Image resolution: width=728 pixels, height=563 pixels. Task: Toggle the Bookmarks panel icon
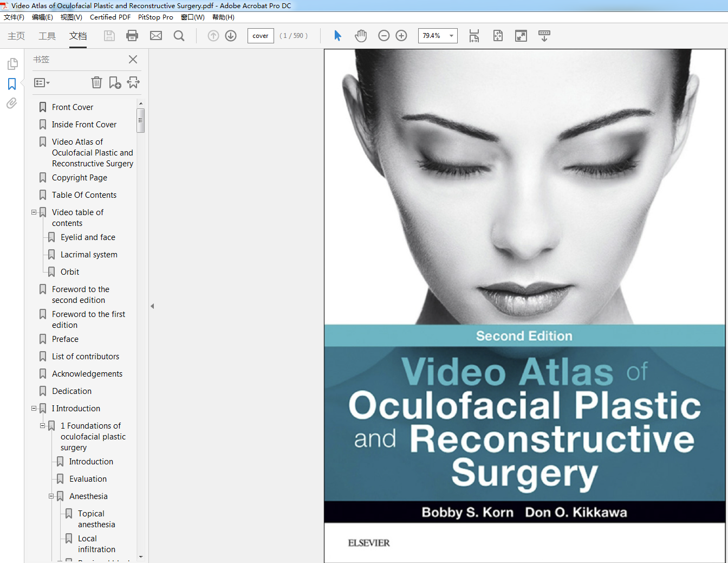click(x=12, y=84)
